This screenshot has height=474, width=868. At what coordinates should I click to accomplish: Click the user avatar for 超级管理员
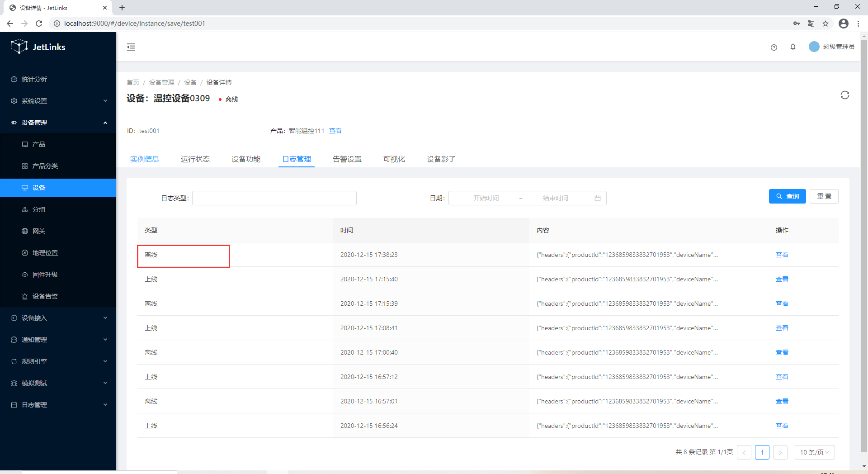click(x=814, y=47)
